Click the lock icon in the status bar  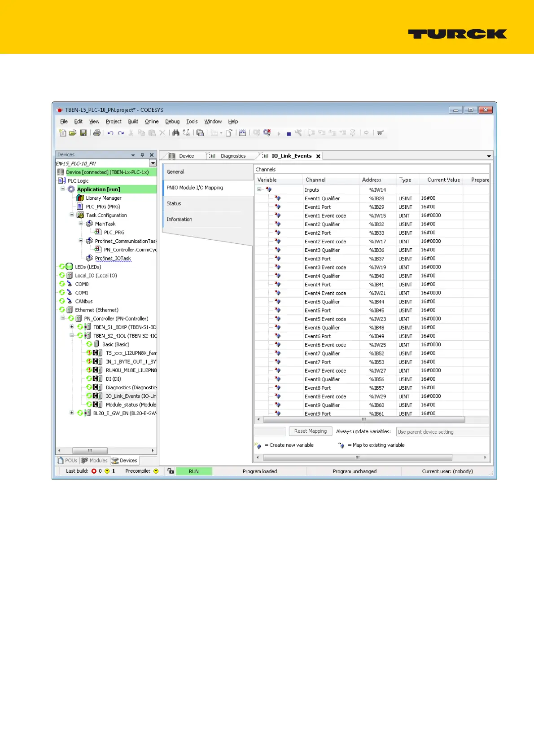[x=171, y=471]
